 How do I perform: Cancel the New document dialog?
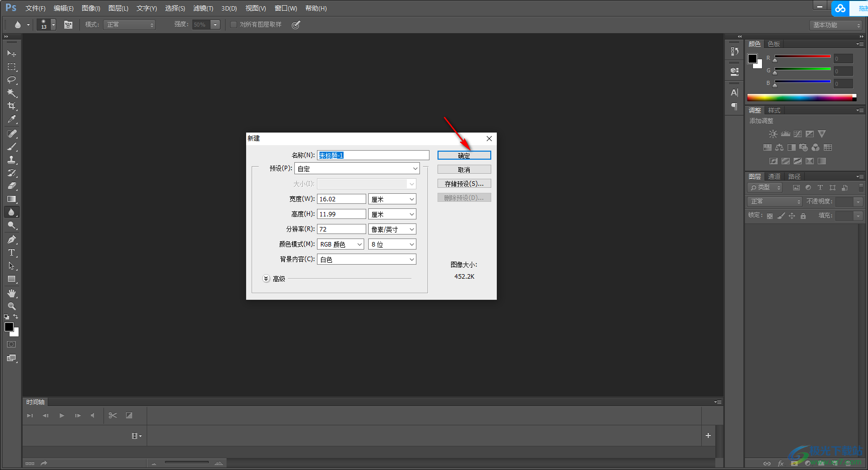point(464,170)
